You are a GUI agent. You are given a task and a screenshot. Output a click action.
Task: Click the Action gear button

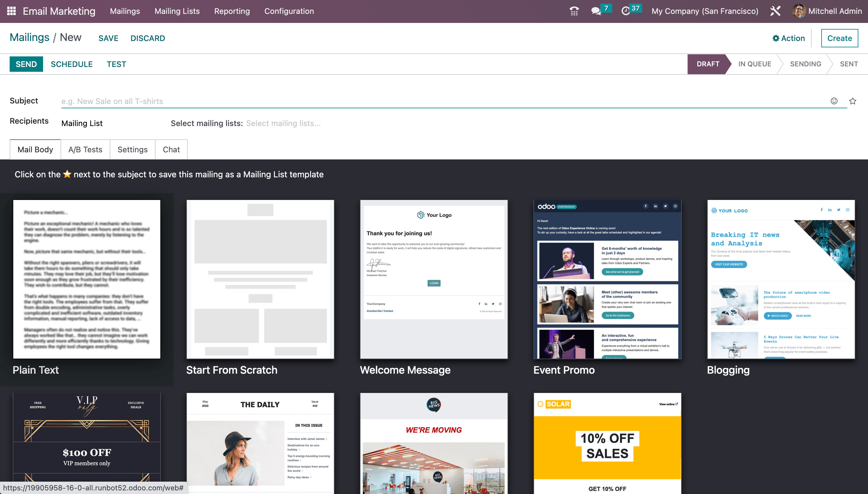coord(788,38)
